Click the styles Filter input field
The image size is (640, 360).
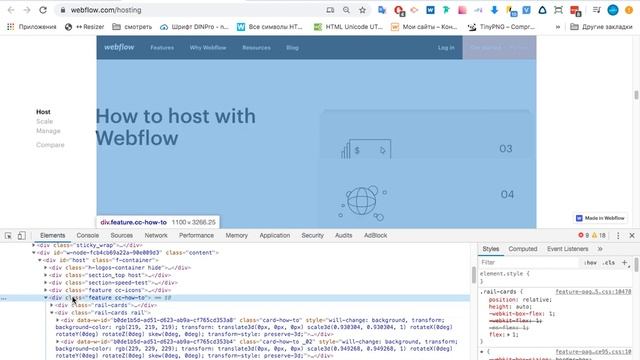pyautogui.click(x=529, y=262)
